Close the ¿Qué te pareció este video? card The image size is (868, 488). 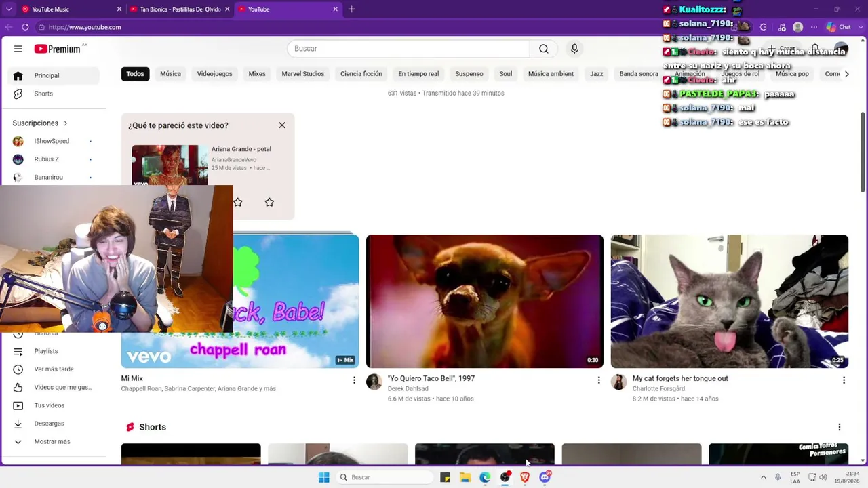pos(282,125)
